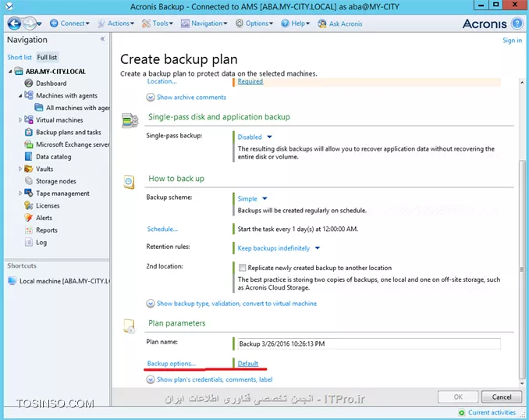This screenshot has height=420, width=529.
Task: Open the Single-pass backup Disabled dropdown
Action: [x=254, y=137]
